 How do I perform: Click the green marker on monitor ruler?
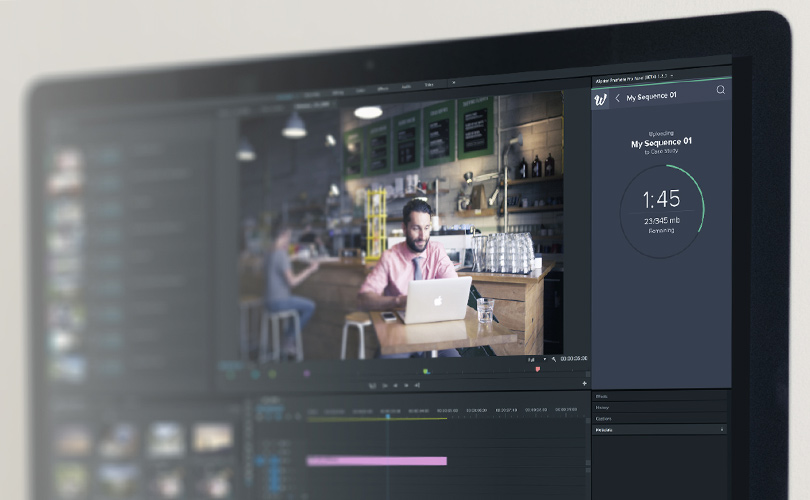click(x=426, y=371)
